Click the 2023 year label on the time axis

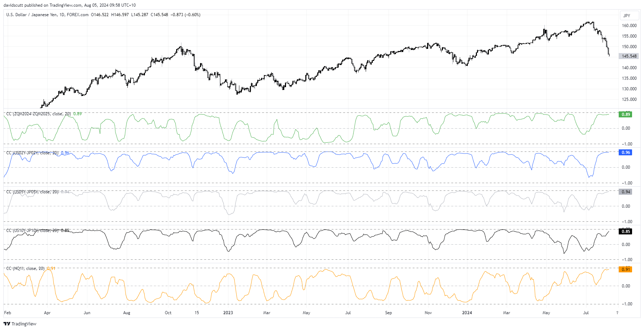[x=228, y=313]
